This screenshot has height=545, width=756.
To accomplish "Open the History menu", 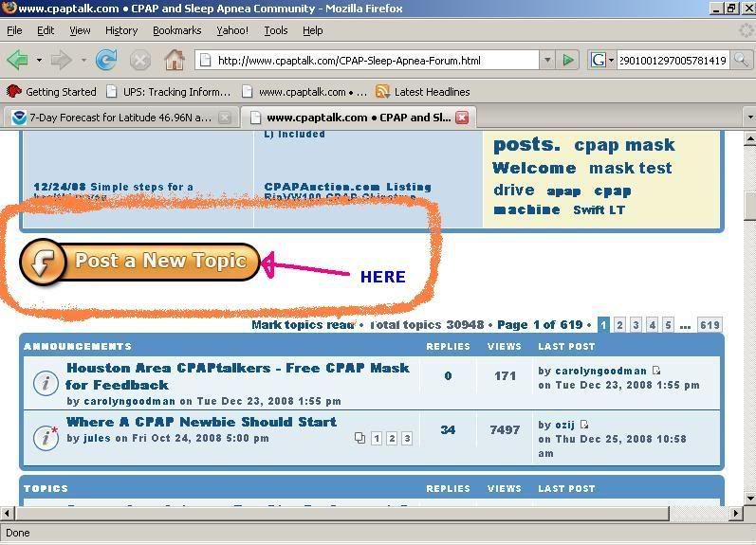I will coord(121,30).
